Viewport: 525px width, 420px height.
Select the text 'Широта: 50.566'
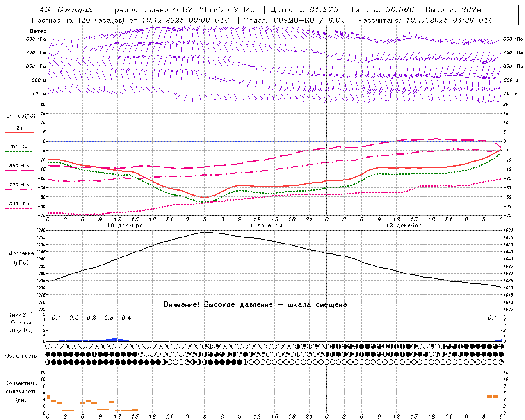point(382,10)
